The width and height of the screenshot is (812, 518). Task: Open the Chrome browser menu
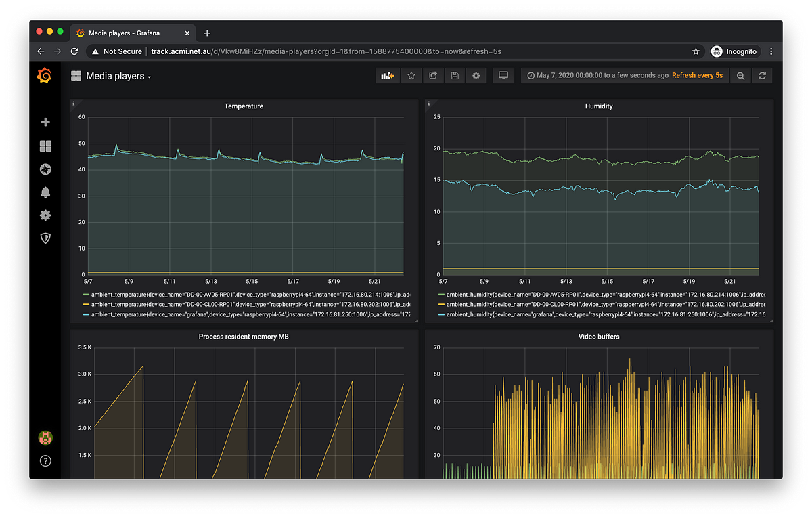pyautogui.click(x=771, y=51)
